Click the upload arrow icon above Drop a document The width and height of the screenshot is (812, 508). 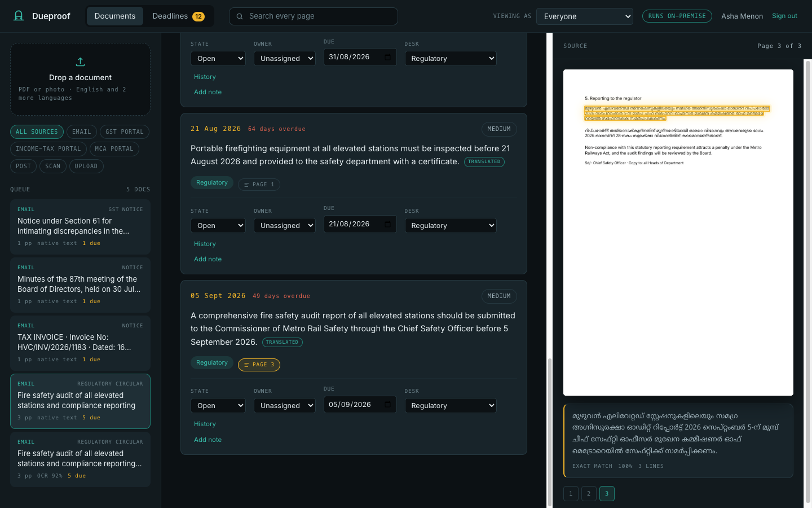click(x=80, y=62)
